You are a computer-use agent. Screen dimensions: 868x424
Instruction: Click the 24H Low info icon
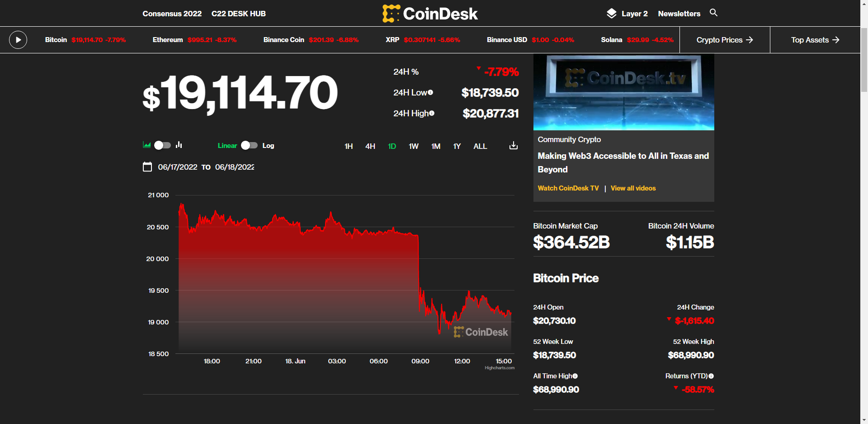[430, 92]
